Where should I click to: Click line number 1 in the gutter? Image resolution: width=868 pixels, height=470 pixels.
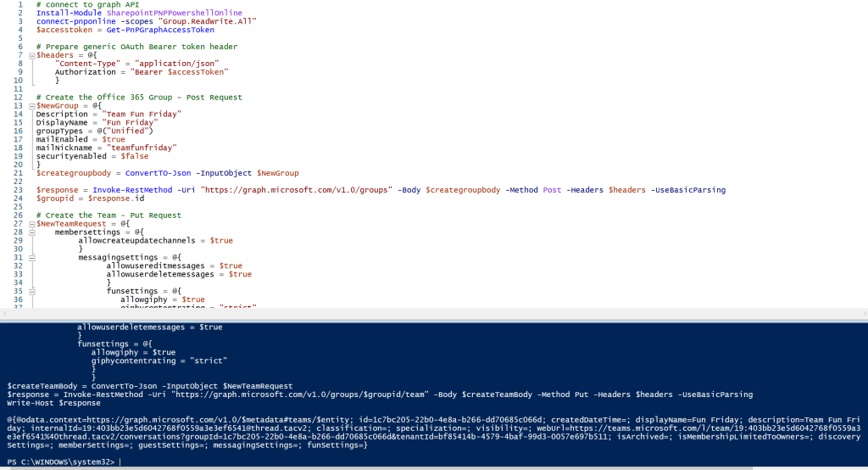19,4
